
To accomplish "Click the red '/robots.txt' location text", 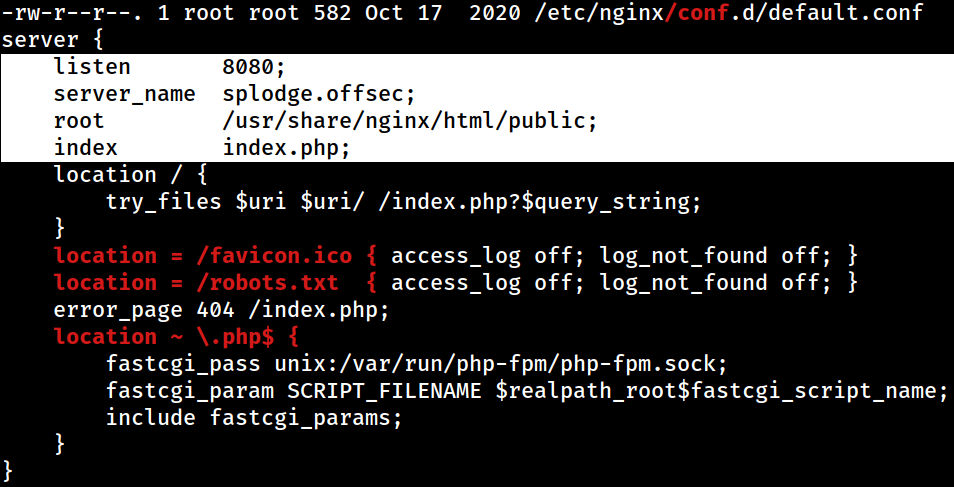I will click(267, 282).
